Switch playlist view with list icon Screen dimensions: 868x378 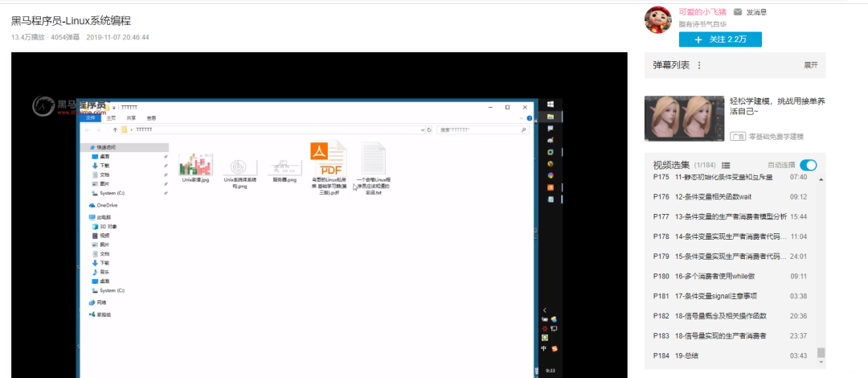pyautogui.click(x=727, y=165)
